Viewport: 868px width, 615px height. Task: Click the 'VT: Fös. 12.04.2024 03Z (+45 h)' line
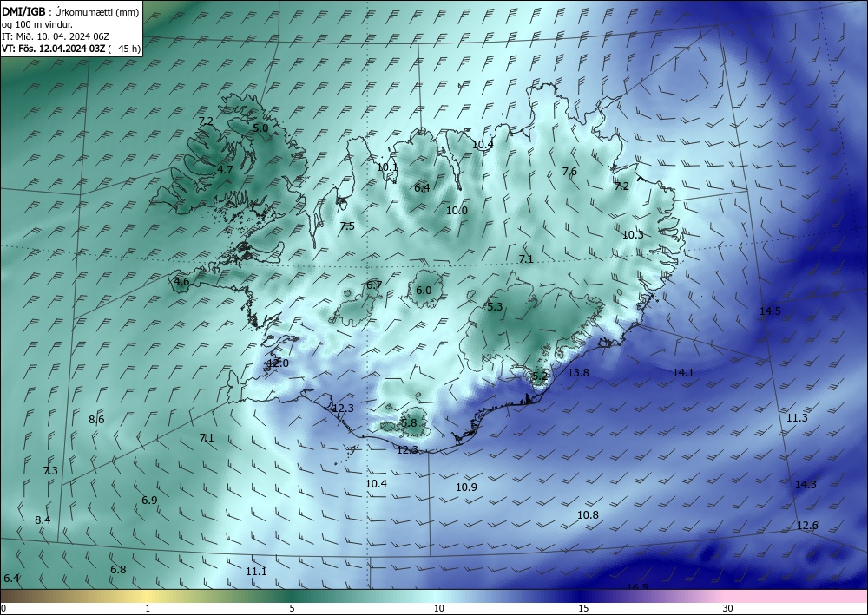pyautogui.click(x=71, y=49)
